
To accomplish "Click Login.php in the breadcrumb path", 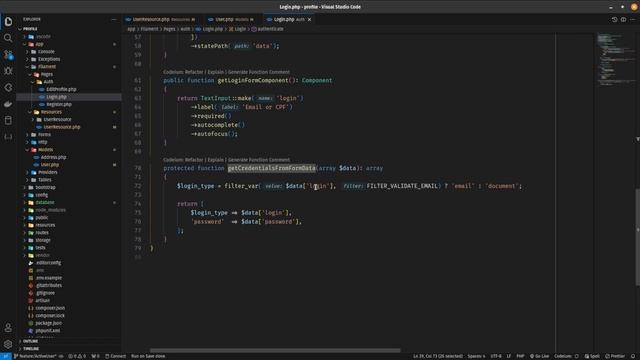I will point(213,29).
